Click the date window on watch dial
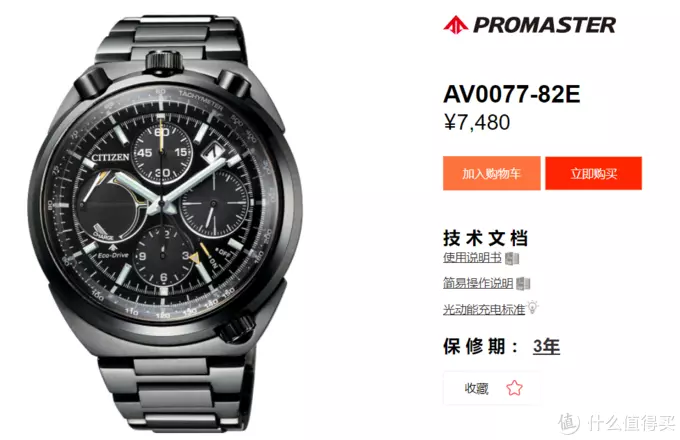Screen dimensions: 680x440 coord(214,154)
